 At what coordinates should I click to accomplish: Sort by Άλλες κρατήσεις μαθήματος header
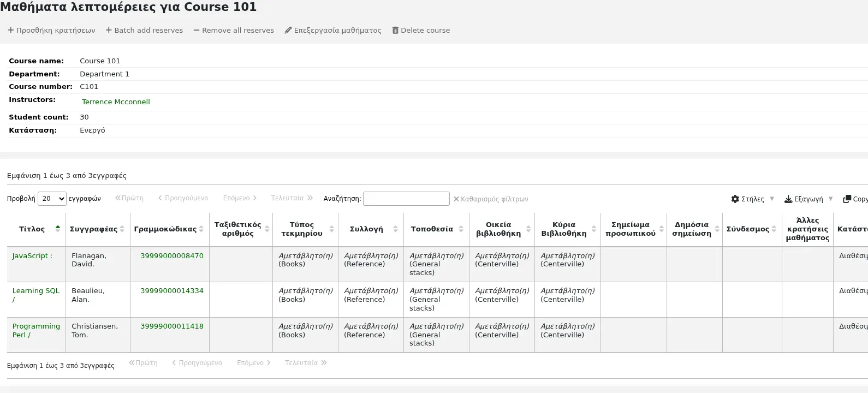tap(807, 229)
